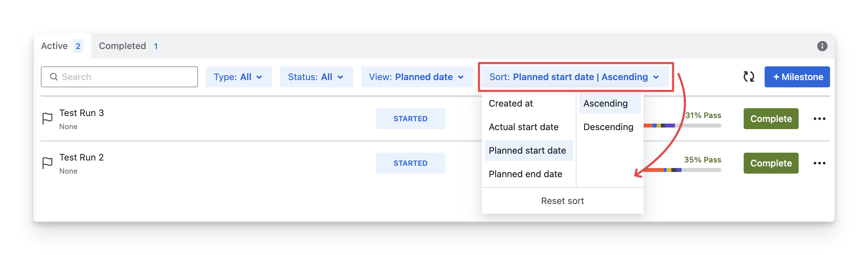
Task: Choose Descending sort order
Action: click(608, 127)
